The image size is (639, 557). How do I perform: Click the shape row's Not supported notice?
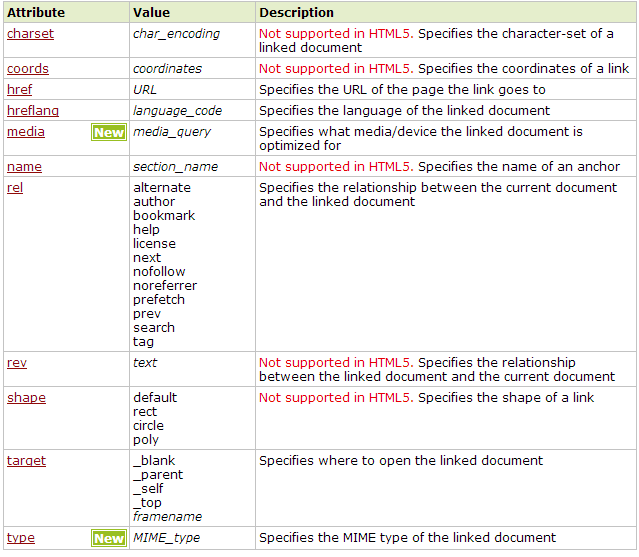(336, 398)
